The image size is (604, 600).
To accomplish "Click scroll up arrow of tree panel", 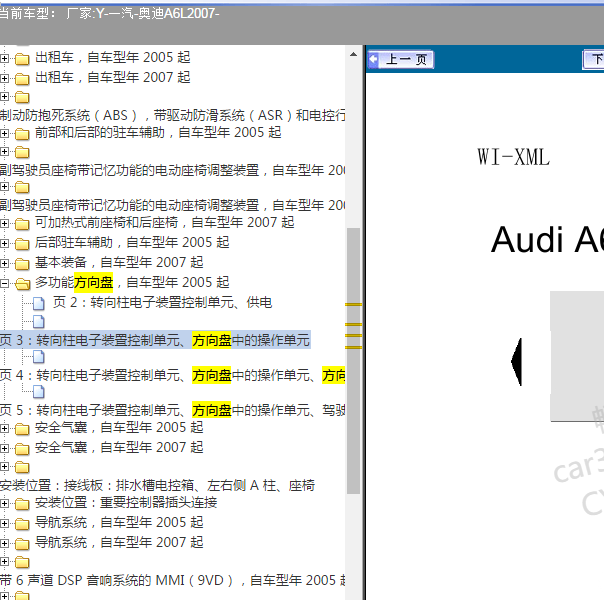I will click(353, 55).
